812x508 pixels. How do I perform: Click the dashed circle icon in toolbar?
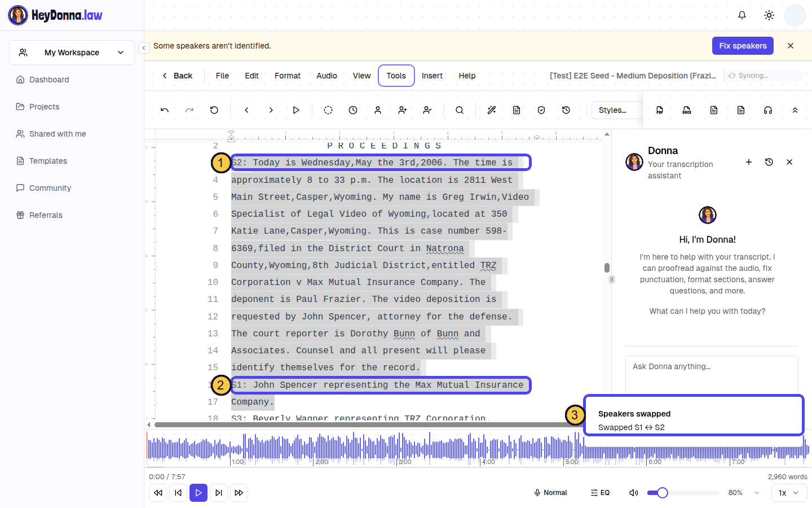pyautogui.click(x=328, y=110)
